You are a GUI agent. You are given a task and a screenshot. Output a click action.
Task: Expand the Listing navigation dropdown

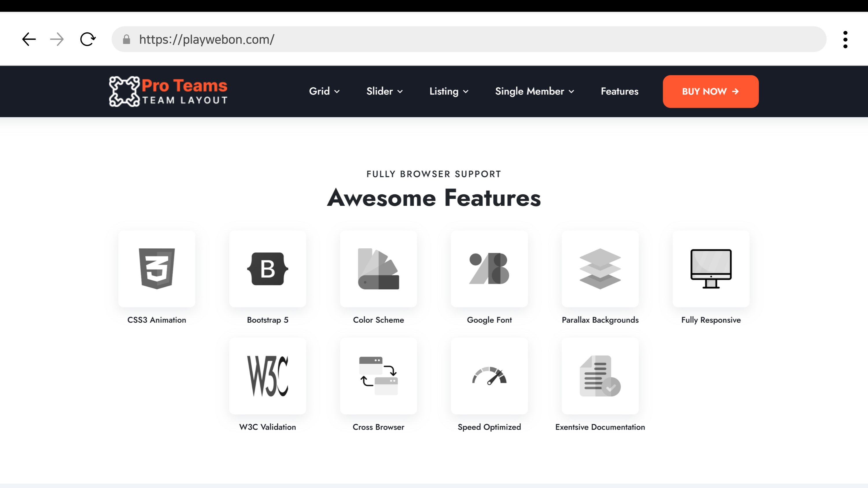449,91
